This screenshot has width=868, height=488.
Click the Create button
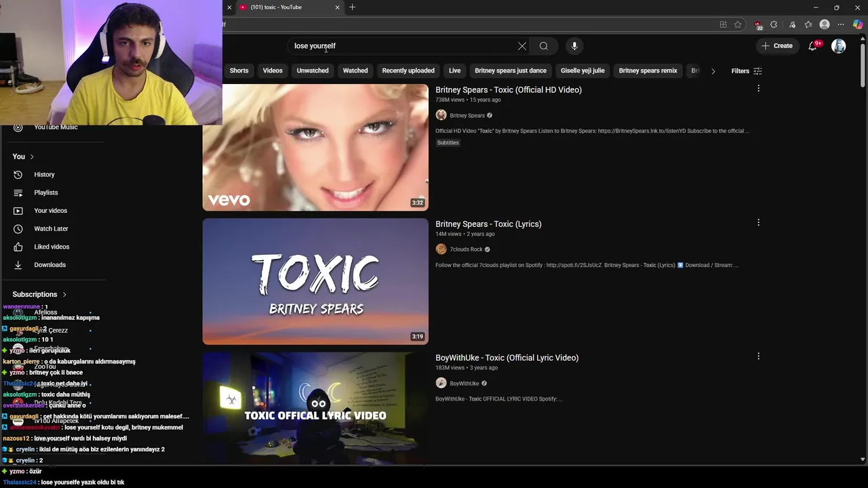[x=777, y=46]
